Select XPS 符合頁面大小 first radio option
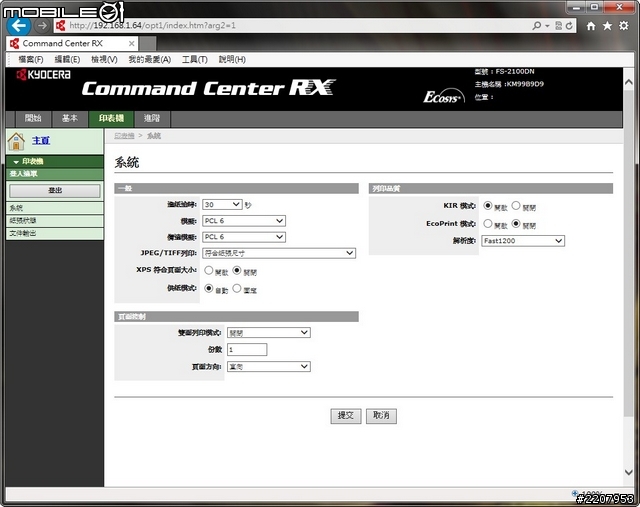Screen dimensions: 640x507 tap(209, 270)
